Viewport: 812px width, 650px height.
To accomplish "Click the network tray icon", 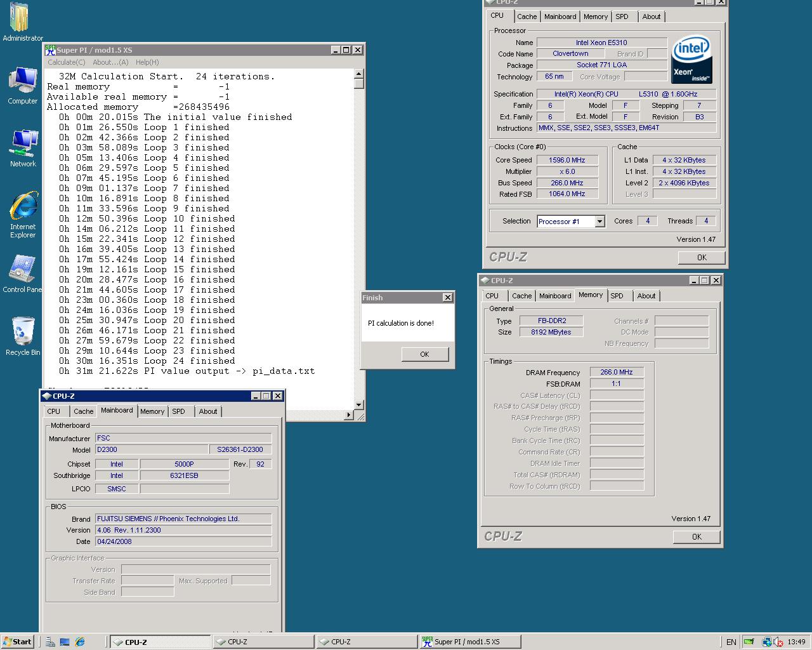I will point(766,642).
